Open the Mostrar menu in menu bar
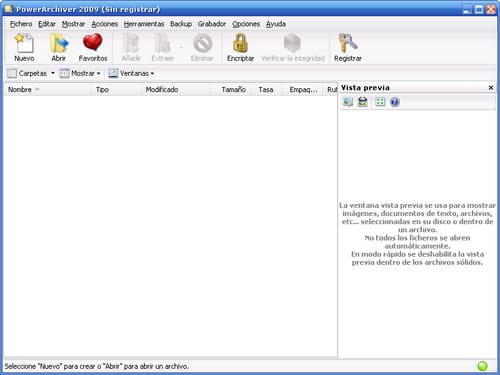 (73, 24)
